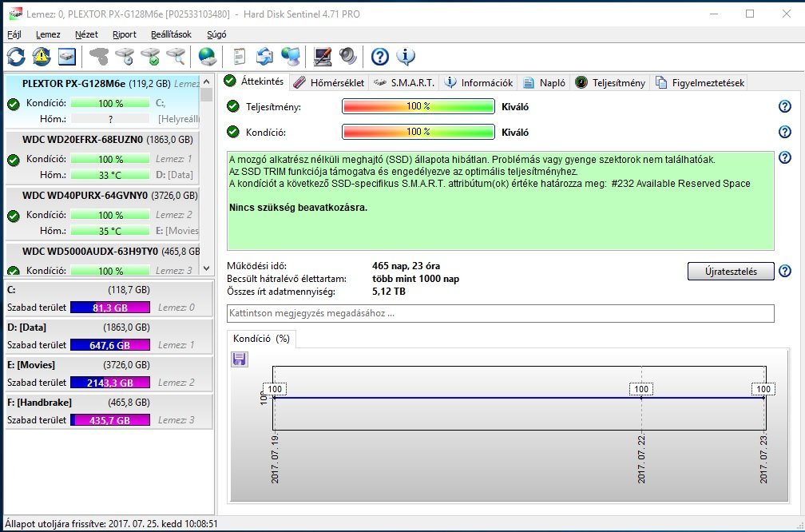Screen dimensions: 805x532
Task: Open the Nézet menu
Action: click(86, 34)
